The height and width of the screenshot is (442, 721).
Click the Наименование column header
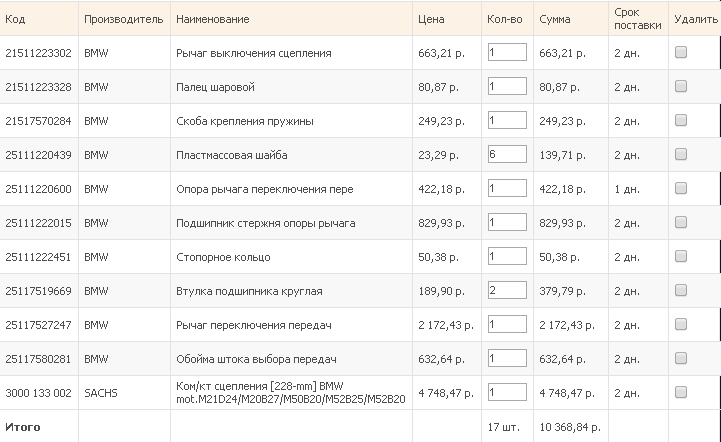point(213,19)
